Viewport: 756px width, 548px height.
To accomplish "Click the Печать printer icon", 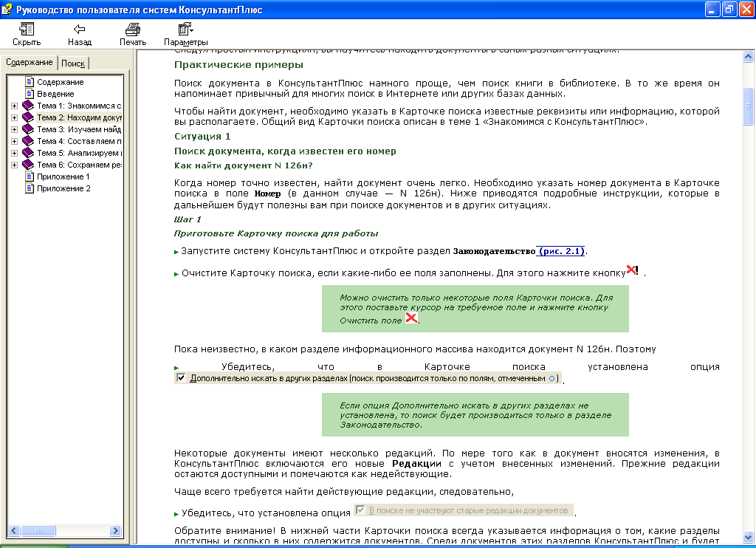I will (133, 30).
